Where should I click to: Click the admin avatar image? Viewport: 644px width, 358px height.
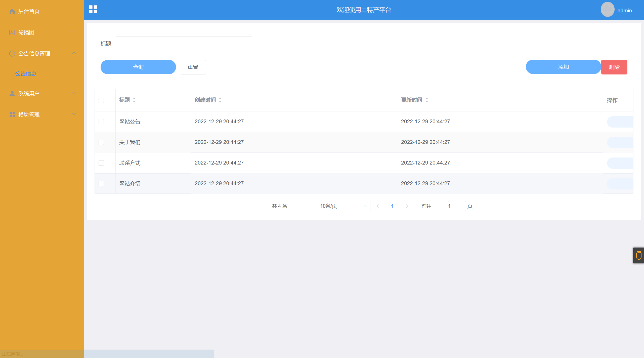(x=607, y=10)
